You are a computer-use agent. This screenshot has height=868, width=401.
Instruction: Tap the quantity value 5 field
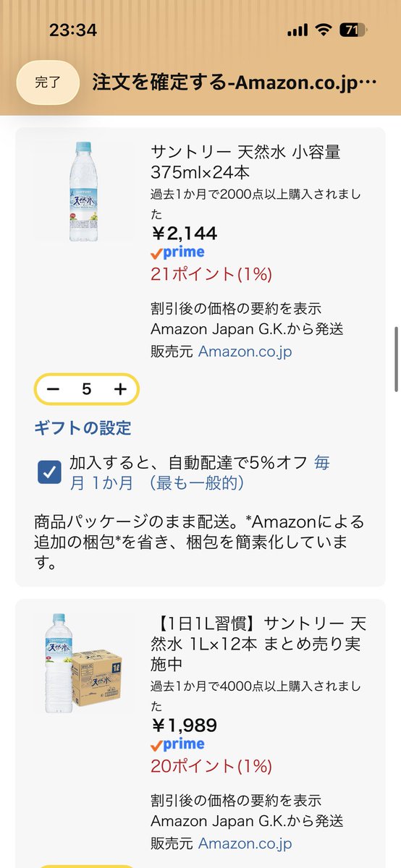pyautogui.click(x=87, y=389)
